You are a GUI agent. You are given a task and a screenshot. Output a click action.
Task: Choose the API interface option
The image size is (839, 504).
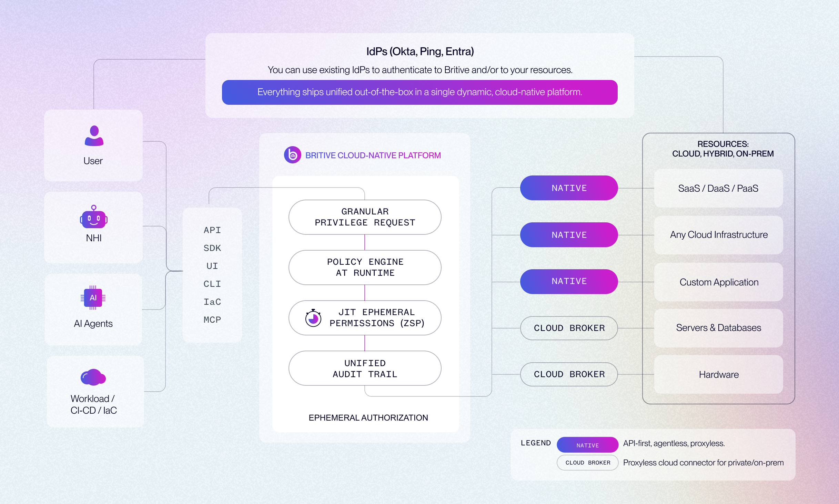click(212, 230)
